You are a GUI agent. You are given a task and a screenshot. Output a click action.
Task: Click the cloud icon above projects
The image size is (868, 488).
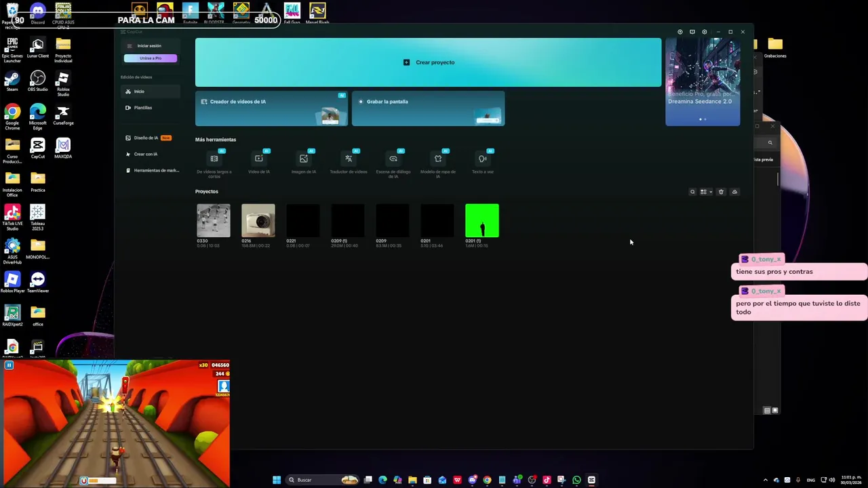click(734, 192)
